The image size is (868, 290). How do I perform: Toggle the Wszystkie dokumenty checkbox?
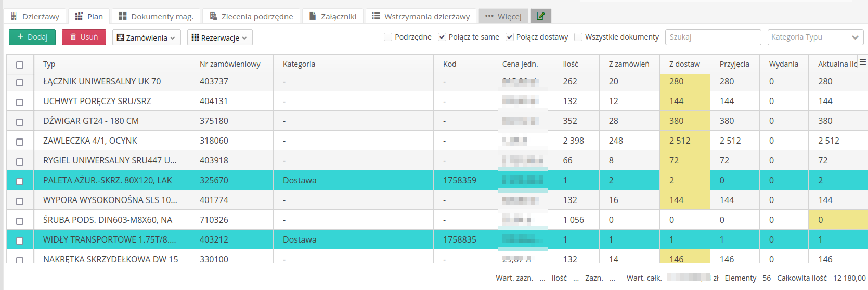pyautogui.click(x=578, y=37)
